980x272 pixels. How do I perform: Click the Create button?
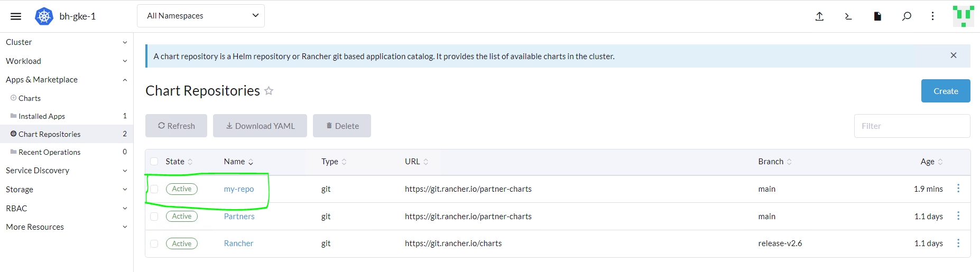coord(945,91)
